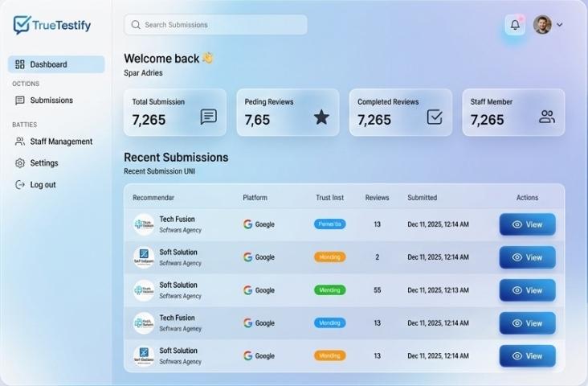The height and width of the screenshot is (386, 588).
Task: Click the Staff Management people icon
Action: (x=20, y=142)
